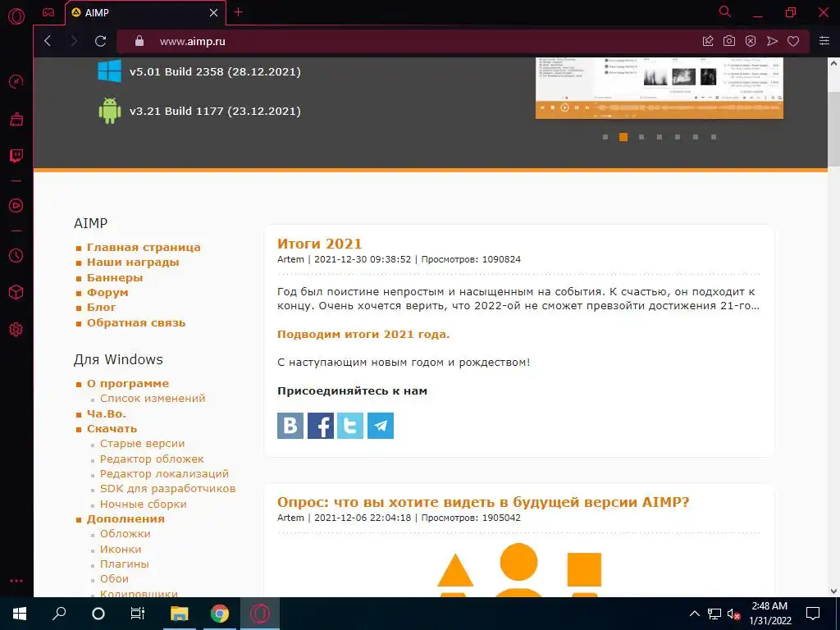Open О программе section

tap(127, 384)
